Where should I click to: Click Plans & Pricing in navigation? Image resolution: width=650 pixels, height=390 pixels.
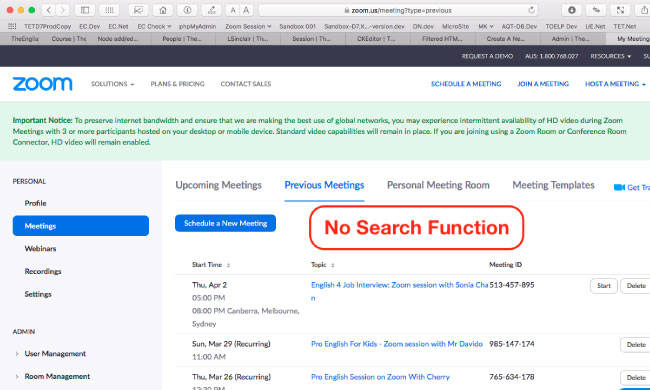pyautogui.click(x=177, y=84)
